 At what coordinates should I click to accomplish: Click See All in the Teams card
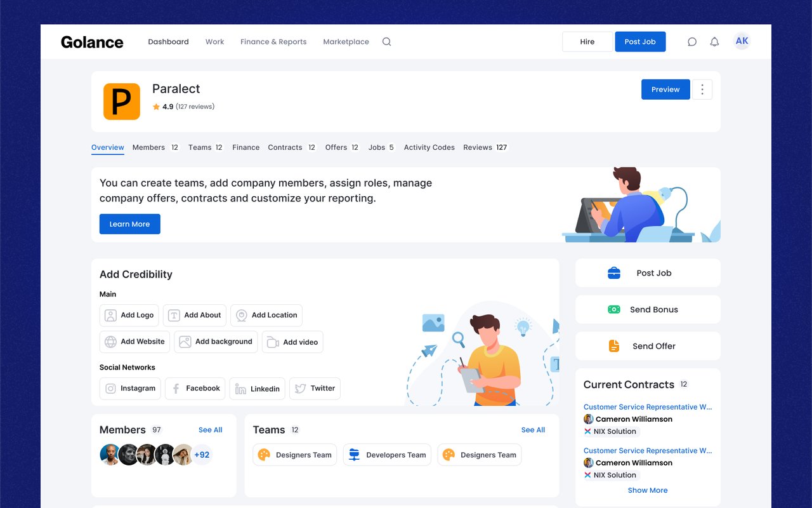(x=533, y=430)
